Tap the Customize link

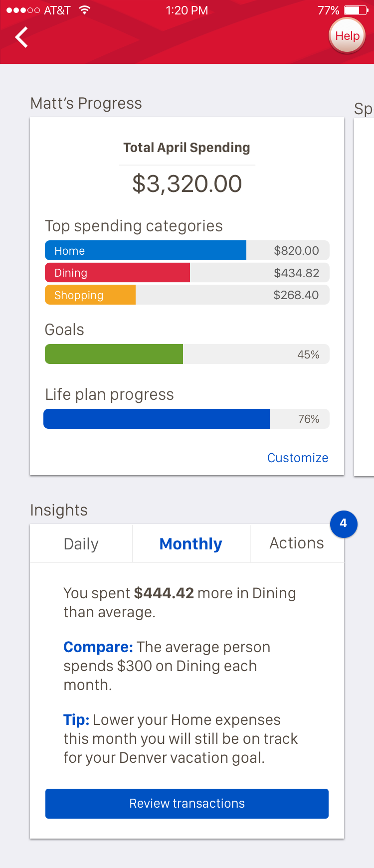pyautogui.click(x=298, y=458)
